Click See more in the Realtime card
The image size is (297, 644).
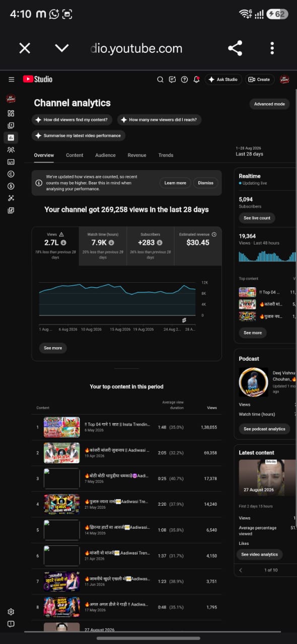click(253, 333)
